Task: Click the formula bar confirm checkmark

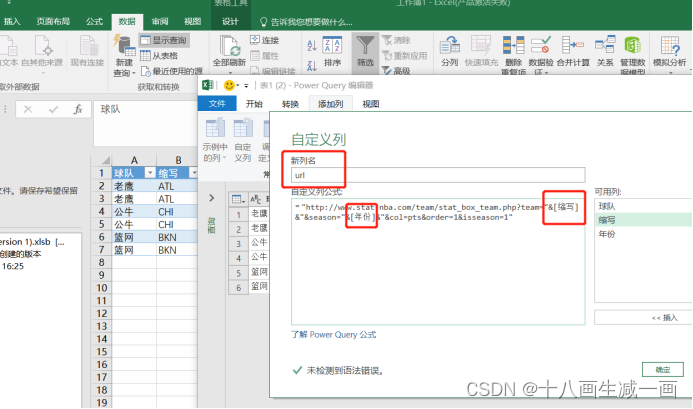Action: [53, 109]
